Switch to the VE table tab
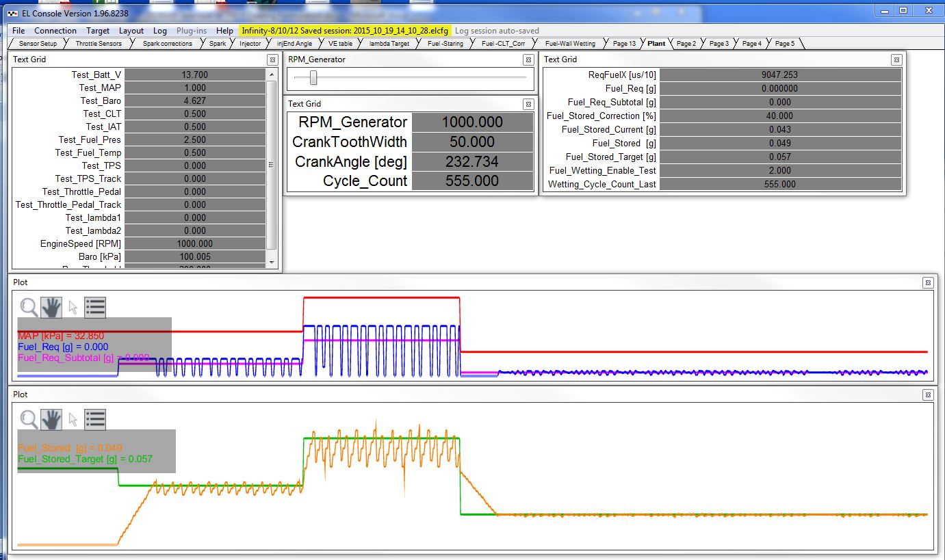Image resolution: width=945 pixels, height=560 pixels. (x=340, y=44)
